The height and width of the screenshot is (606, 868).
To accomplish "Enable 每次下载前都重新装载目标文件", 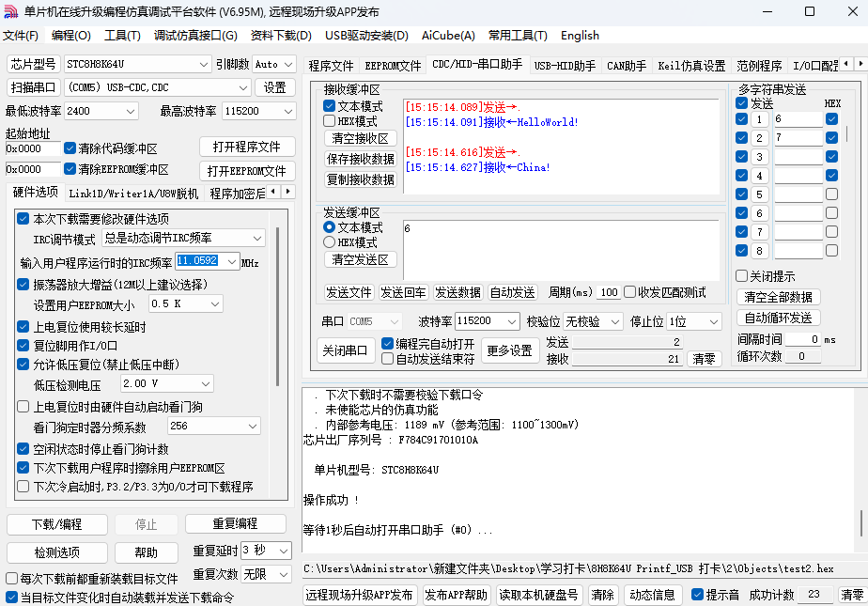I will (x=11, y=579).
